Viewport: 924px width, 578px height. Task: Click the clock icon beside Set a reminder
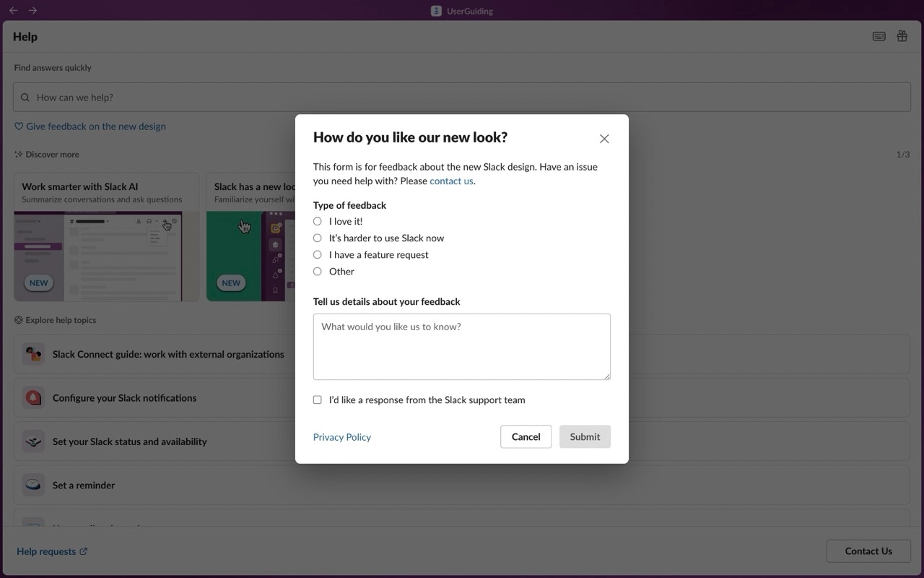32,485
